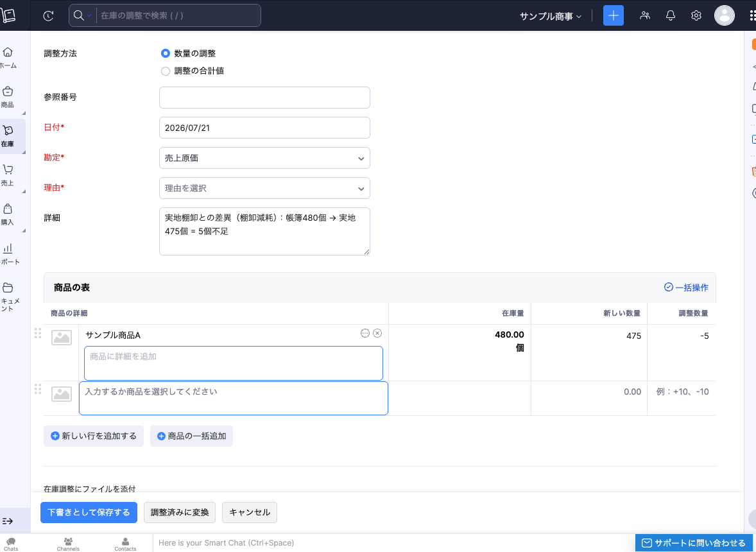Image resolution: width=756 pixels, height=552 pixels.
Task: Click the 日付 field with 2026/07/21
Action: coord(264,128)
